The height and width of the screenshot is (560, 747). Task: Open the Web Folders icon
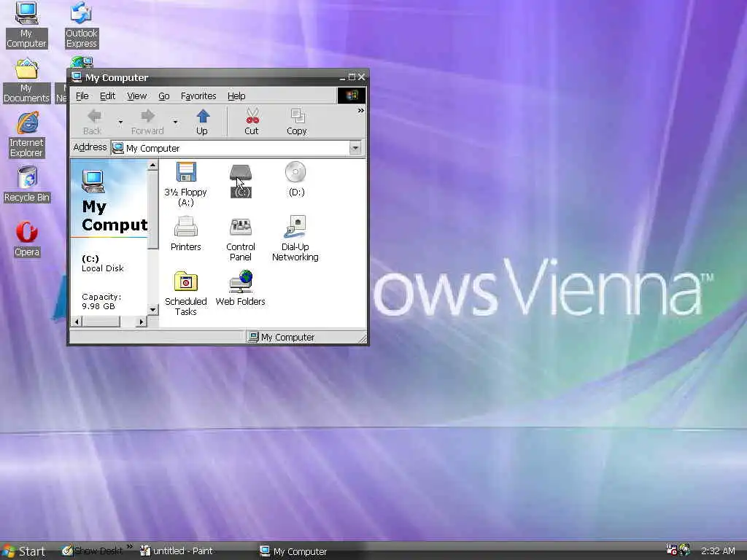click(241, 288)
